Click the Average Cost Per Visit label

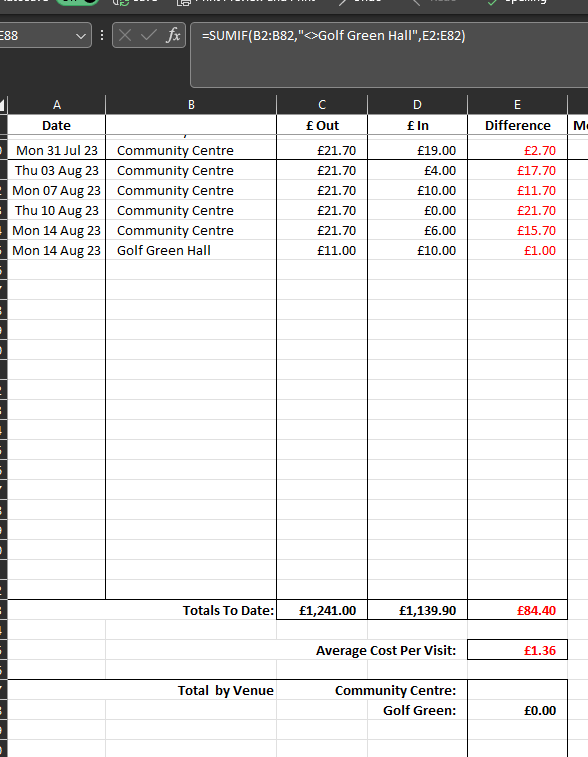point(386,650)
